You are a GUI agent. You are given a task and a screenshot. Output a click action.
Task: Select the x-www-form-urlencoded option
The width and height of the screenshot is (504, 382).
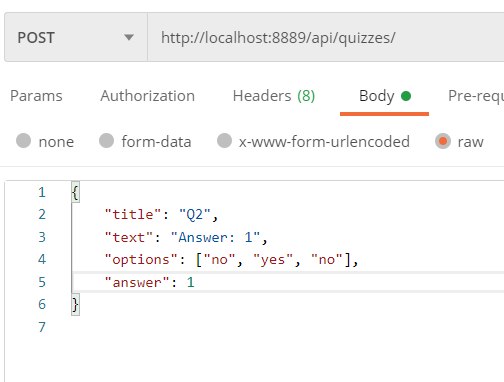pos(313,141)
